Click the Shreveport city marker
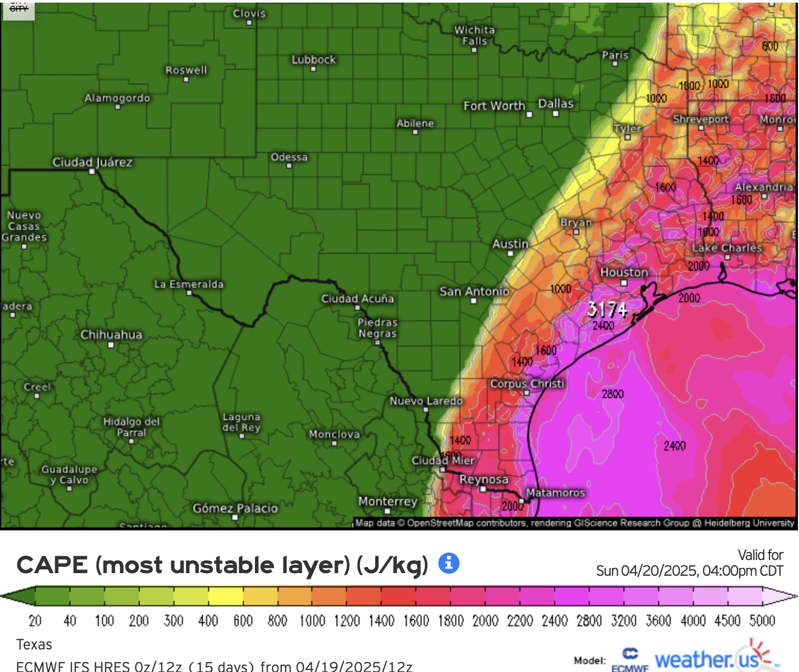Viewport: 799px width, 672px height. [701, 128]
